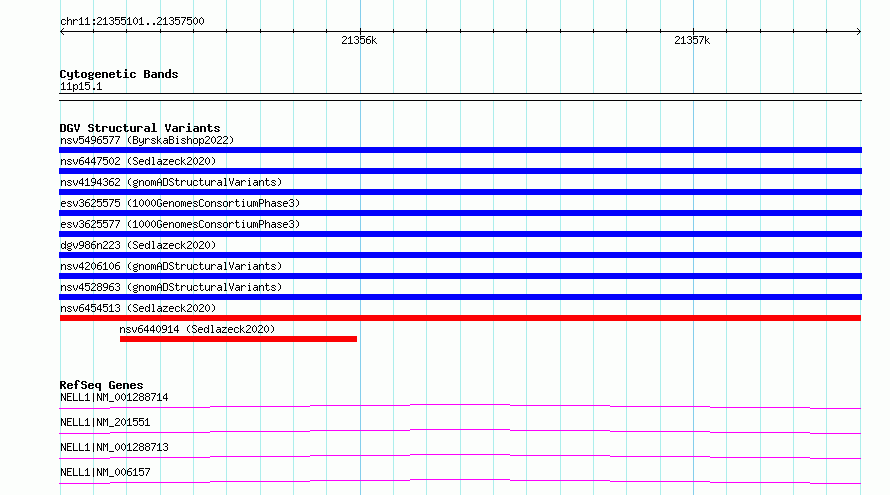Click the 11p15.1 band label
This screenshot has width=890, height=495.
(81, 86)
